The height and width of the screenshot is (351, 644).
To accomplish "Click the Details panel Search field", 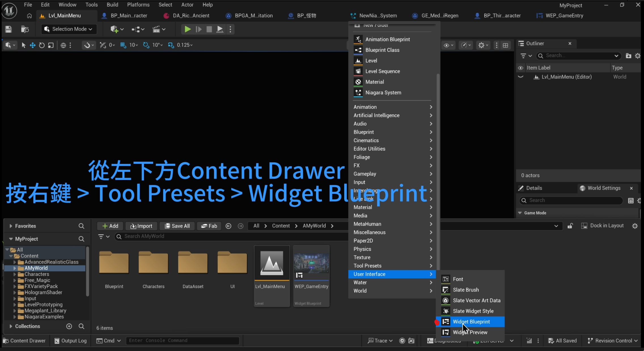I will click(x=571, y=200).
